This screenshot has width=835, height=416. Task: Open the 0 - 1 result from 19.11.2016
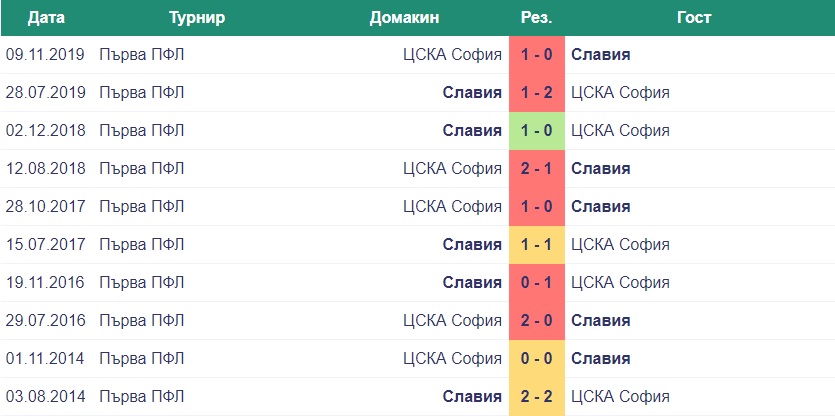tap(537, 283)
